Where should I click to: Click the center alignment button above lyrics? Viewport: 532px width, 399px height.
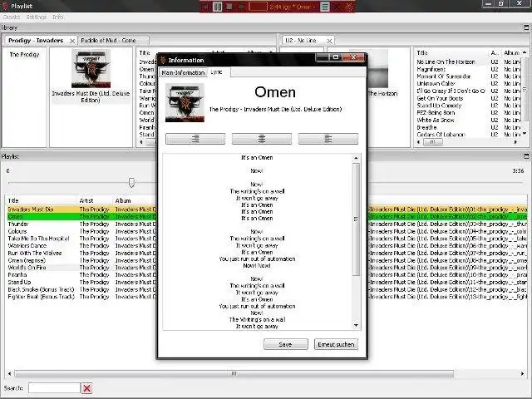pyautogui.click(x=262, y=139)
